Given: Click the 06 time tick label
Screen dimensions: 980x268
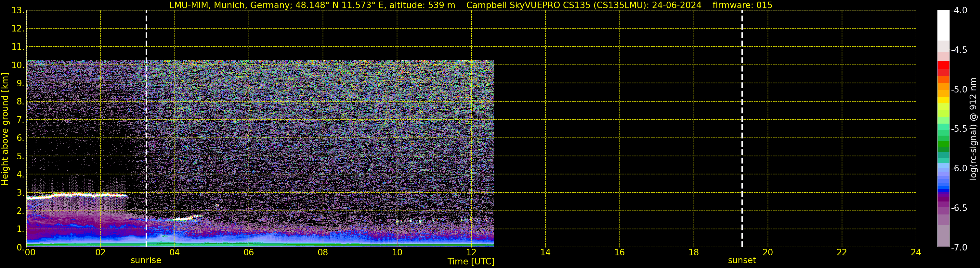Looking at the screenshot, I should click(x=249, y=252).
